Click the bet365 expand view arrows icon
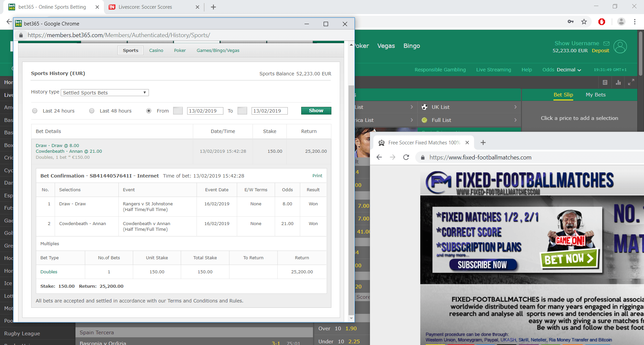Screen dimensions: 644x345 click(x=631, y=82)
